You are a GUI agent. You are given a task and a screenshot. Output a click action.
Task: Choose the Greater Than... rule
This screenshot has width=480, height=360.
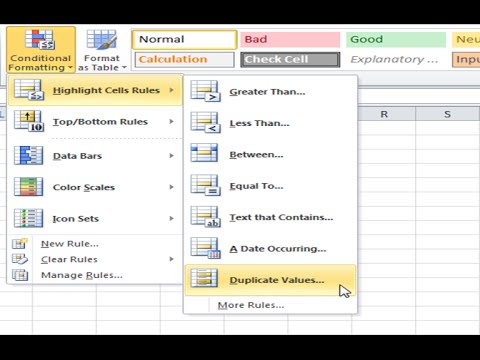(270, 92)
